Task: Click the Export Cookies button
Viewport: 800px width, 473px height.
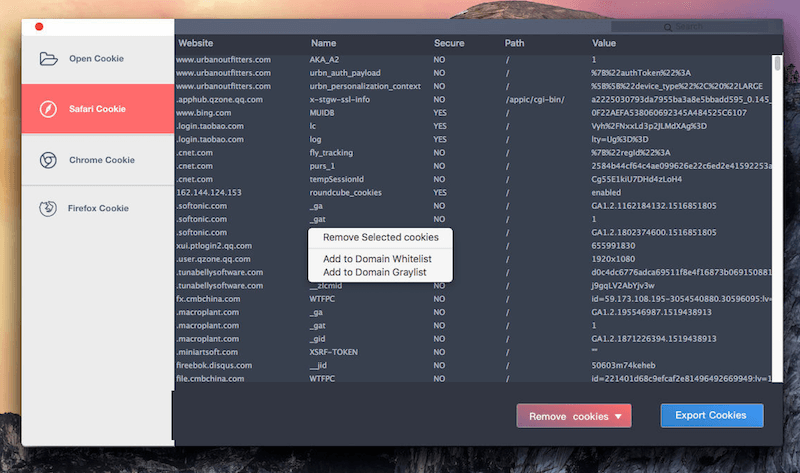Action: 712,415
